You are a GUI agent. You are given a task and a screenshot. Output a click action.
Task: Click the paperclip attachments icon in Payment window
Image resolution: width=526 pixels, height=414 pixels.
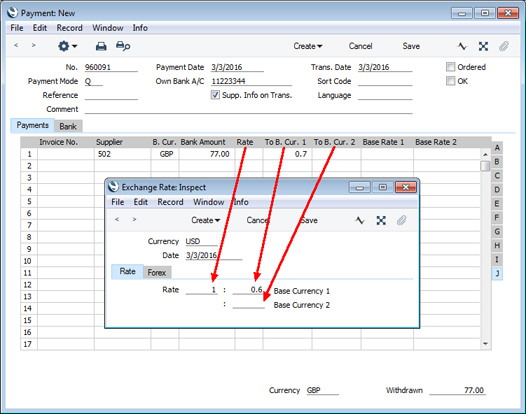pyautogui.click(x=504, y=46)
